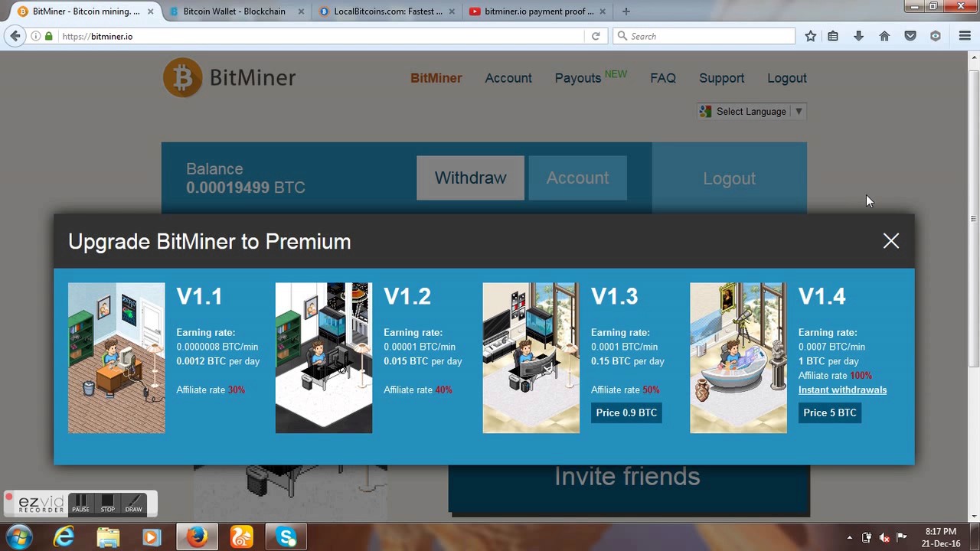Close the Upgrade to Premium dialog
Image resolution: width=980 pixels, height=551 pixels.
[890, 241]
